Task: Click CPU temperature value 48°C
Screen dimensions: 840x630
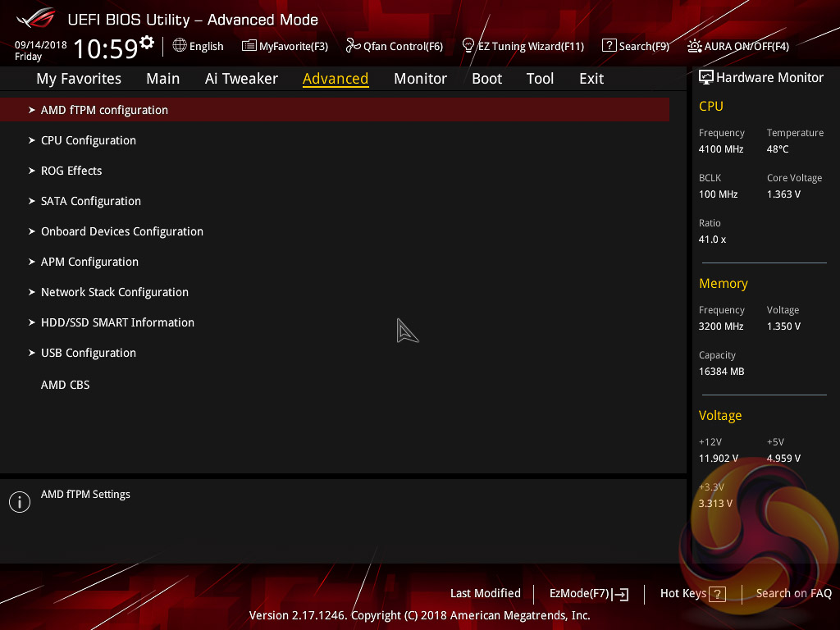Action: tap(778, 149)
